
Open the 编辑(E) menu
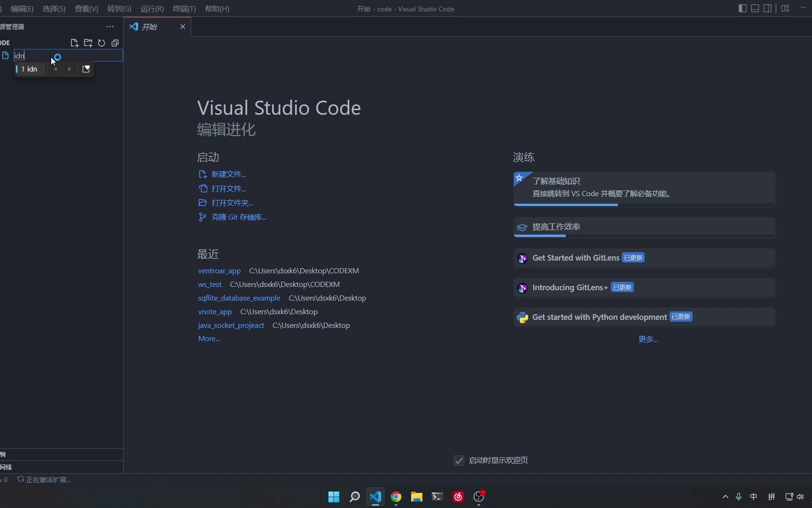[22, 9]
